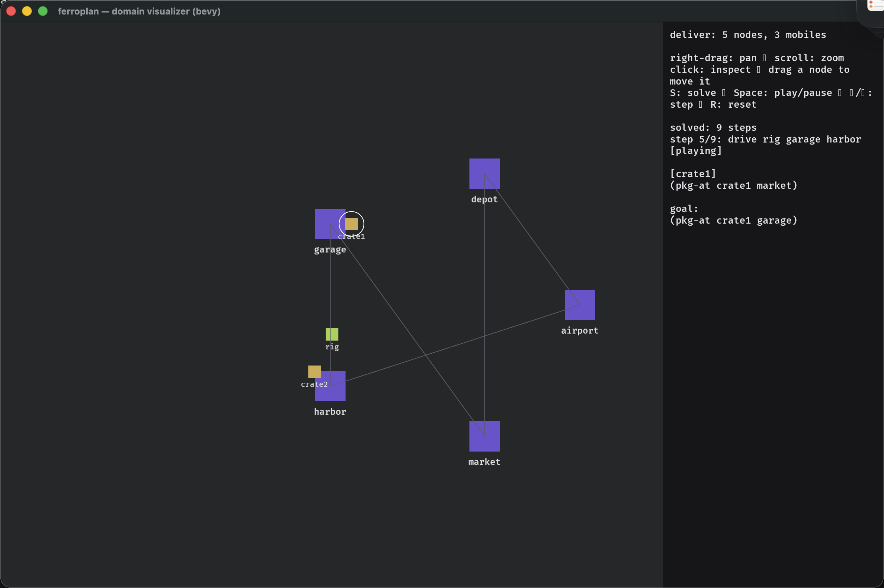Click the green rig vehicle
This screenshot has width=884, height=588.
pos(332,334)
